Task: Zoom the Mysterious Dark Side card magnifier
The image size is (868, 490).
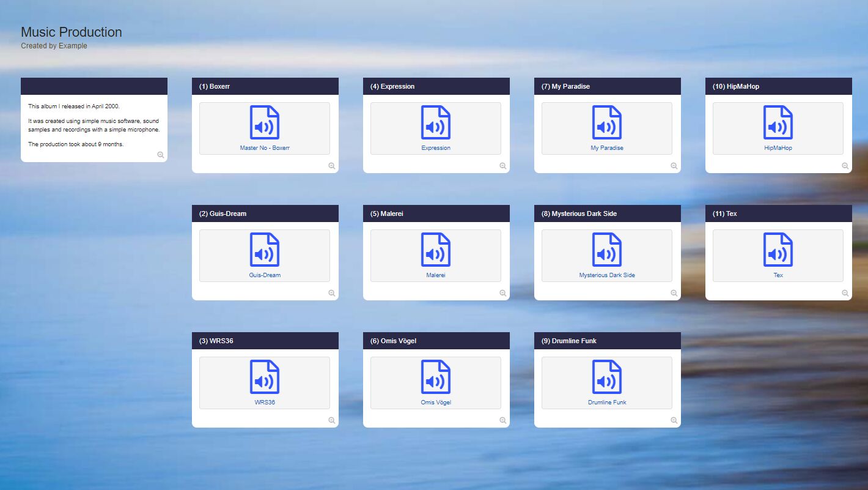Action: pyautogui.click(x=674, y=293)
